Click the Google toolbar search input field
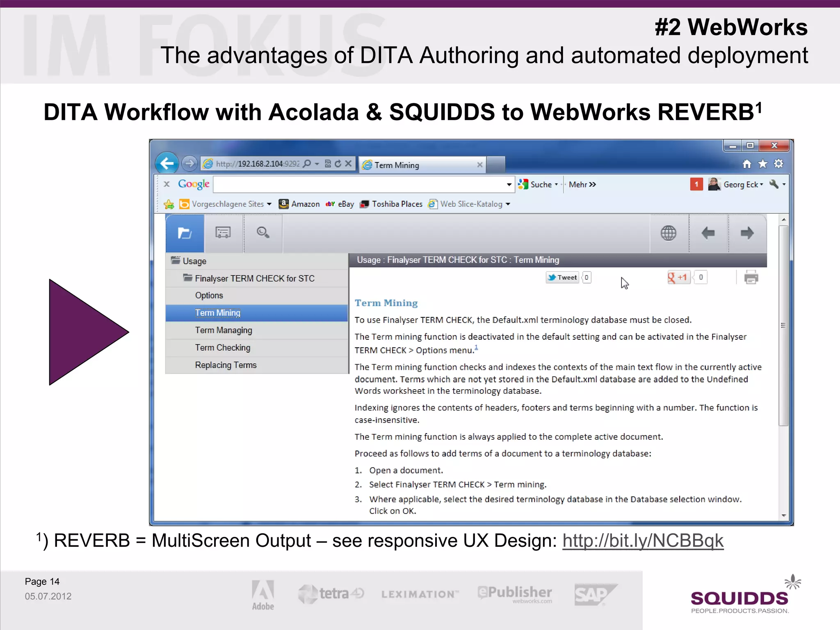Screen dimensions: 840x630 click(359, 184)
